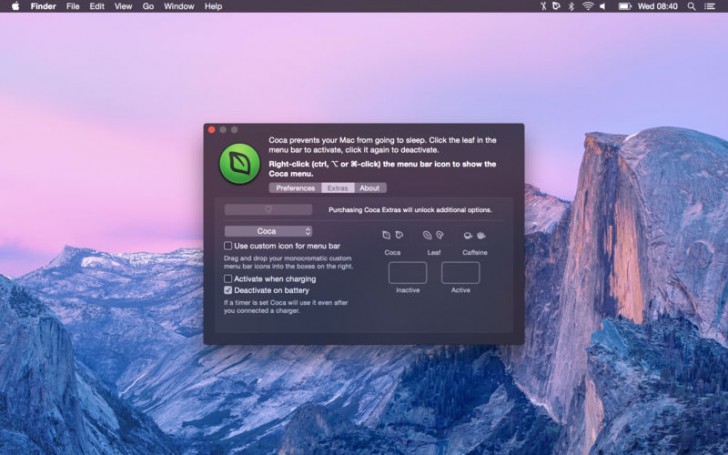Click the Active custom icon drop box
Viewport: 728px width, 455px height.
point(461,272)
